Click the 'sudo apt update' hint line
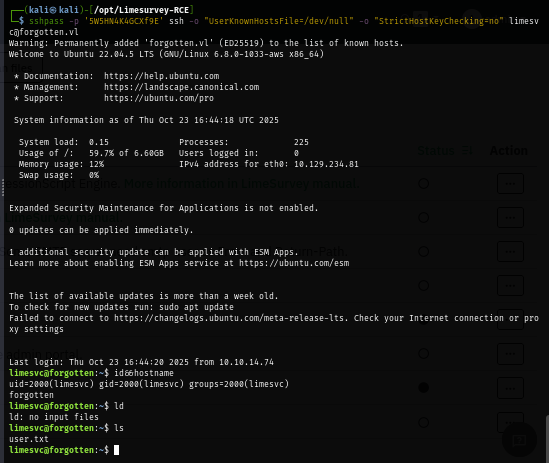 click(x=121, y=307)
